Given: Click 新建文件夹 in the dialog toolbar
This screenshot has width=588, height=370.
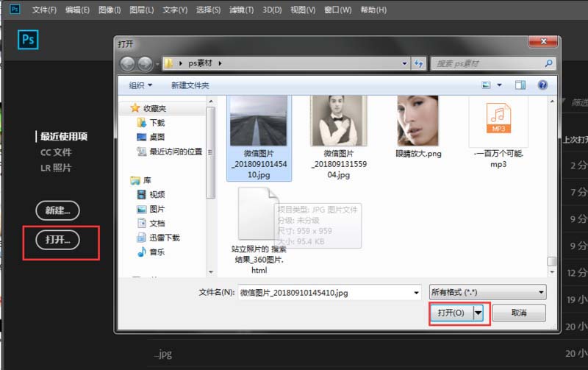Looking at the screenshot, I should pyautogui.click(x=190, y=85).
